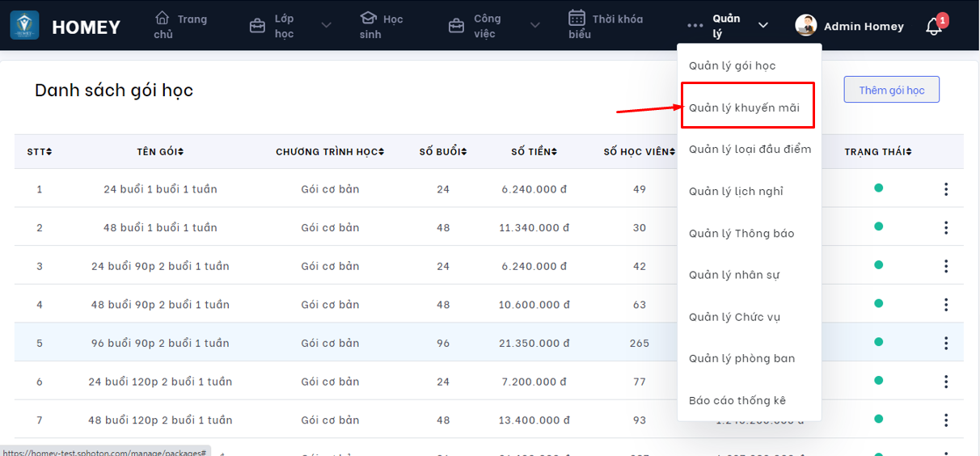Open three-dot menu for row 5
The width and height of the screenshot is (980, 456).
coord(945,344)
